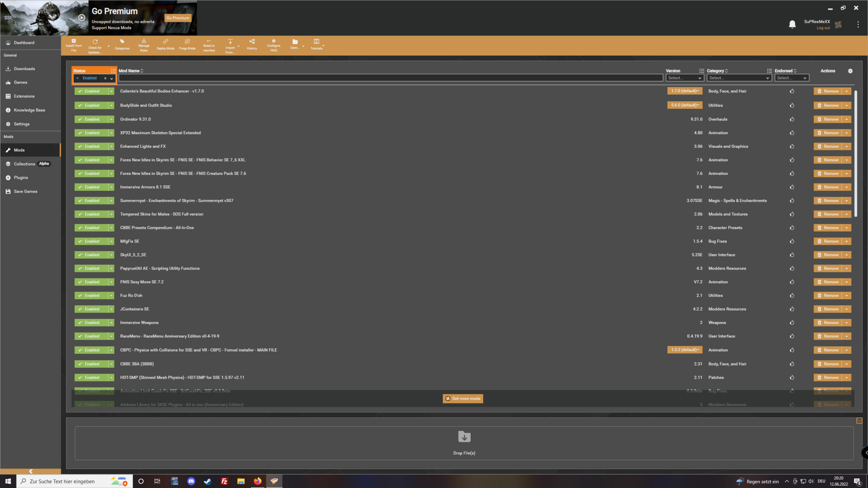868x488 pixels.
Task: Clear the Enabled status filter tag
Action: [x=77, y=78]
